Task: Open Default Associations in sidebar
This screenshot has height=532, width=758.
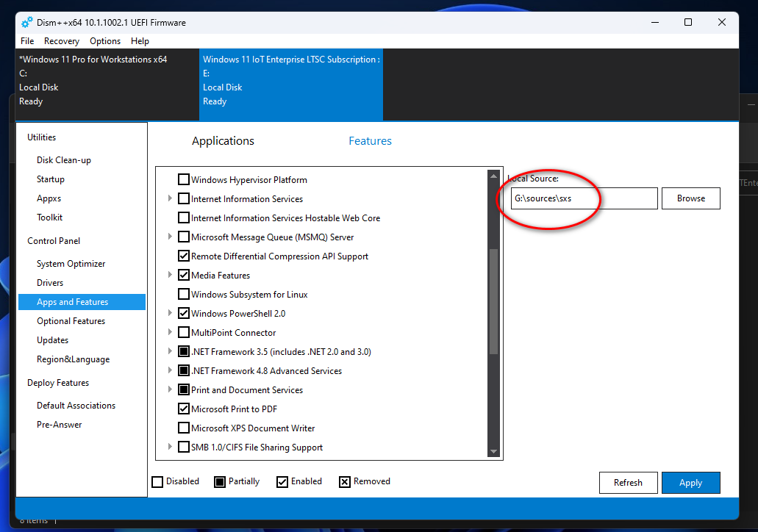Action: tap(76, 406)
